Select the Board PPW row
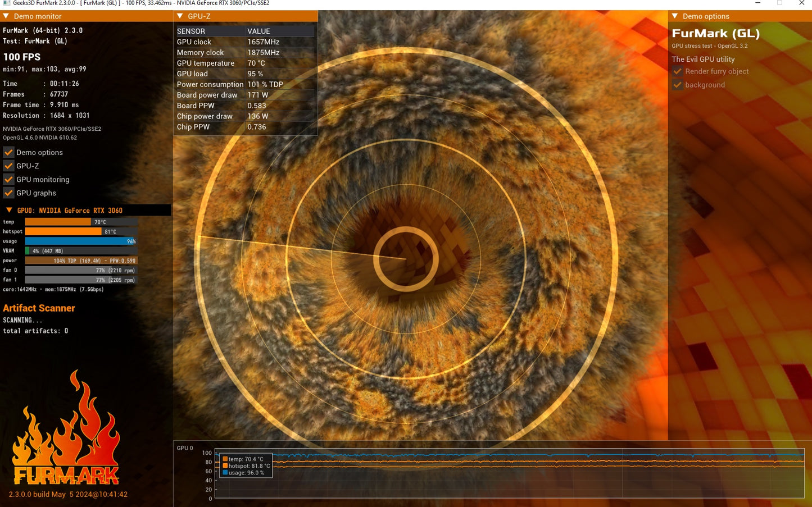The height and width of the screenshot is (507, 812). (x=246, y=106)
